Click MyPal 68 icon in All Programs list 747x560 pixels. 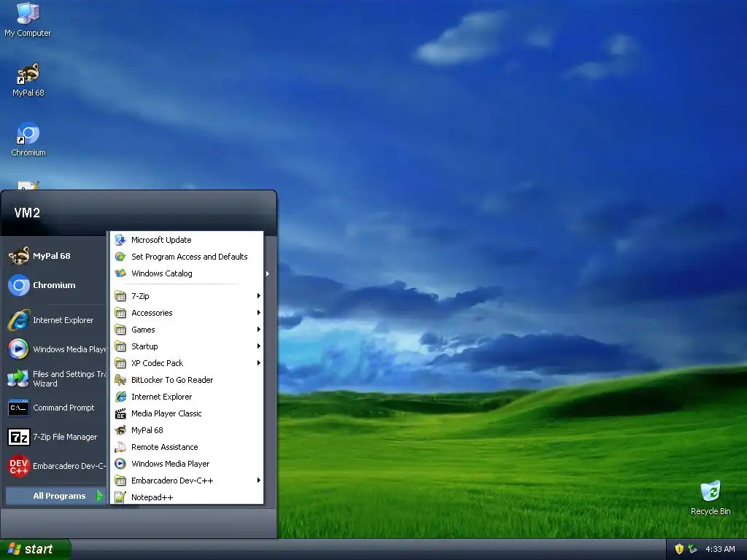(x=120, y=430)
